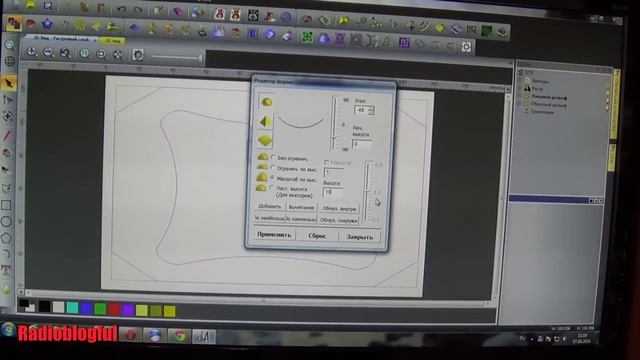Select the circle drawing tool
640x360 pixels.
(6, 222)
